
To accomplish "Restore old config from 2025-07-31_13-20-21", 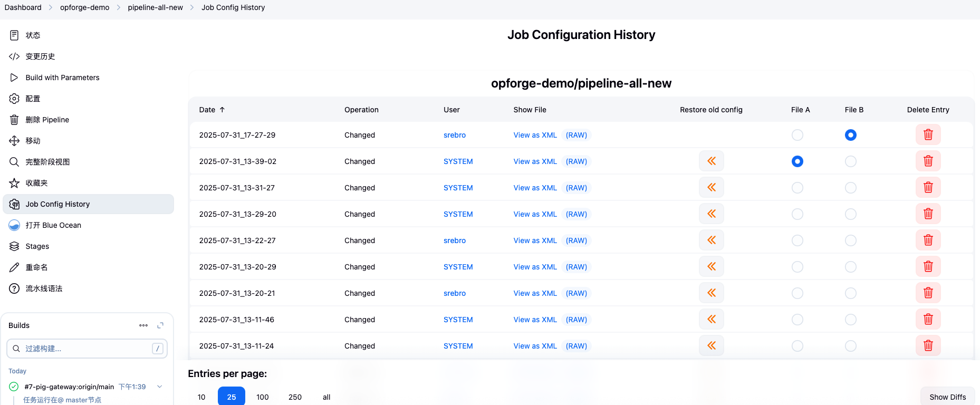I will [711, 293].
